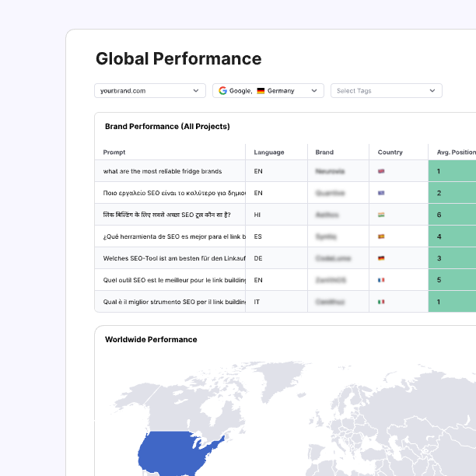Open the Google, Germany search engine dropdown
The height and width of the screenshot is (476, 476).
(268, 91)
